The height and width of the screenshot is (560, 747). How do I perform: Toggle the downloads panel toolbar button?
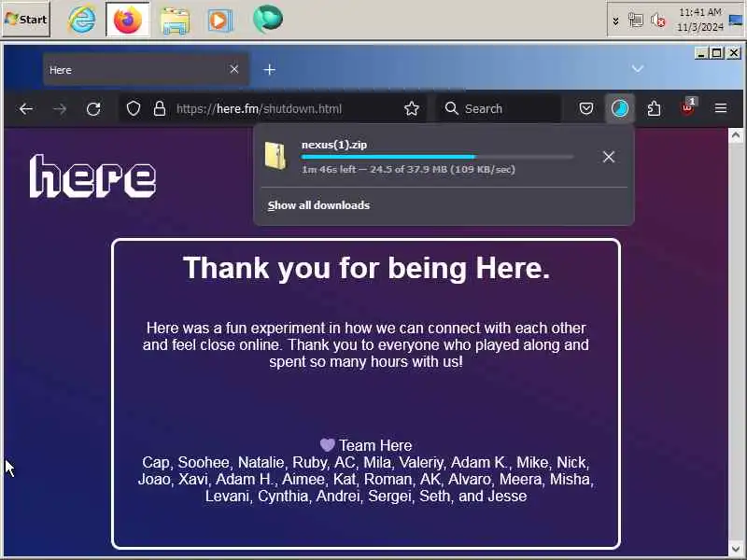(x=620, y=109)
